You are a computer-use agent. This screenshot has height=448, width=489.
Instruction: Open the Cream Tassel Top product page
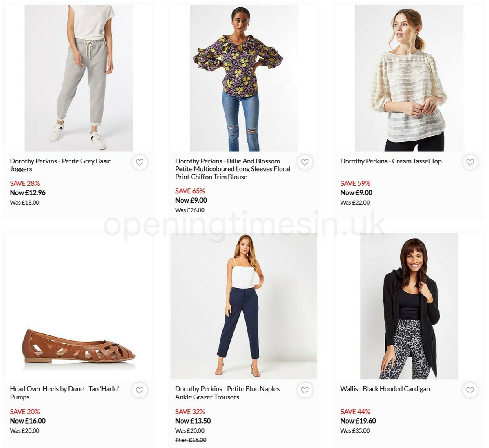[391, 161]
